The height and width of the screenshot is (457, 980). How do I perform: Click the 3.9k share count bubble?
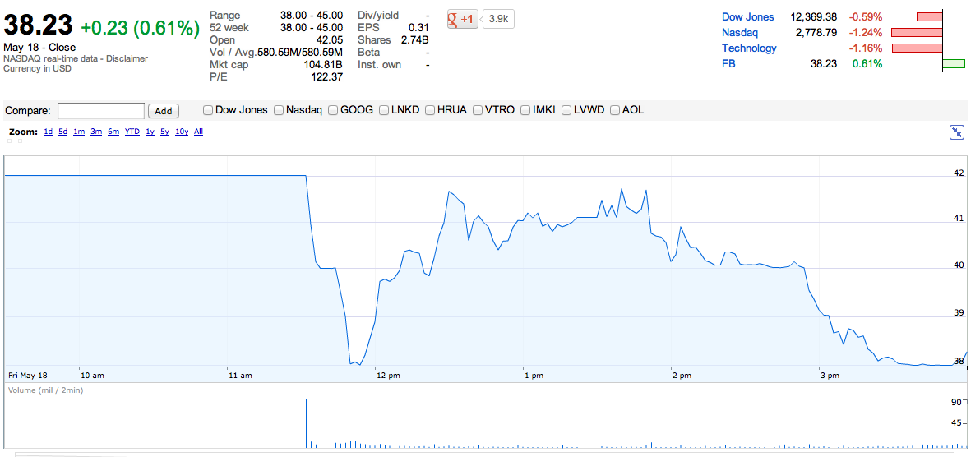498,20
